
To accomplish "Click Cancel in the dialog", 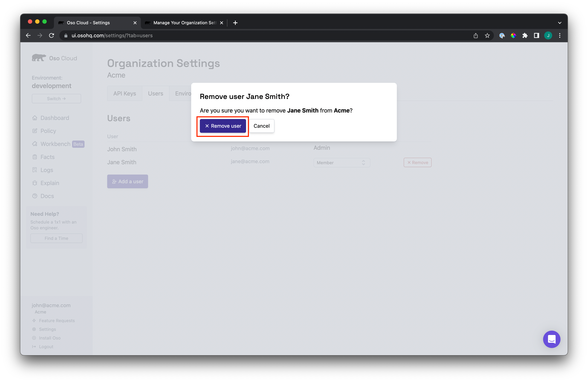I will (261, 126).
